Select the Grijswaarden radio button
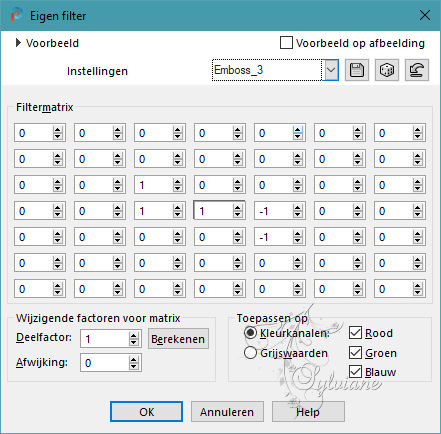Screen dimensions: 441x434 click(x=250, y=353)
